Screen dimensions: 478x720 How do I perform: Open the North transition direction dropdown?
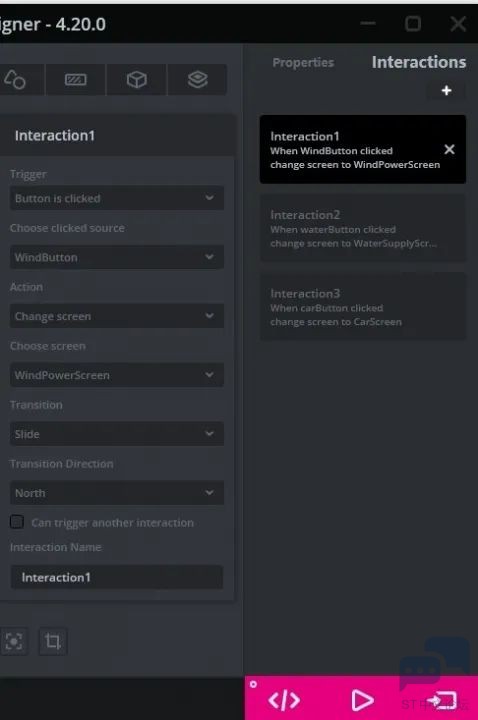117,493
